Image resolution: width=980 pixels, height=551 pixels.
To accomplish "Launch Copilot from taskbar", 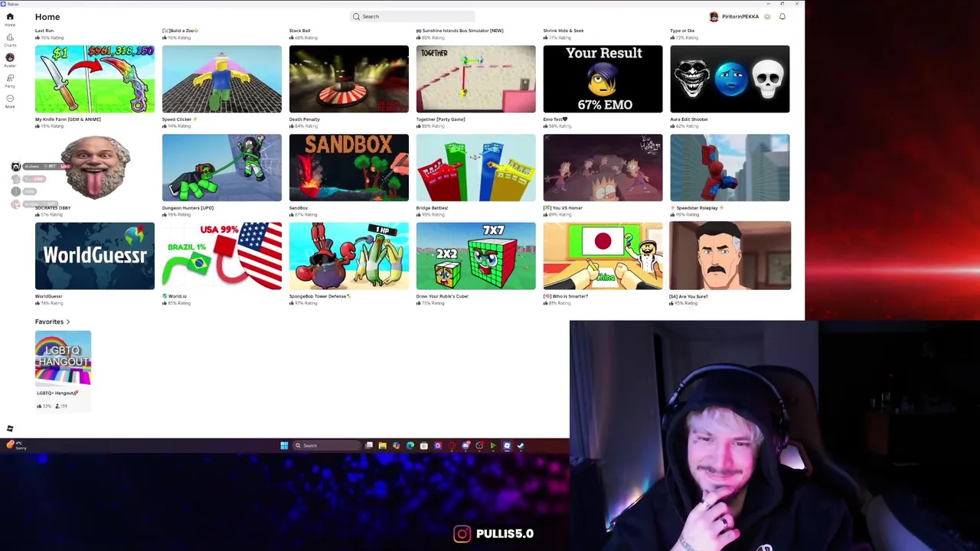I will [x=396, y=445].
